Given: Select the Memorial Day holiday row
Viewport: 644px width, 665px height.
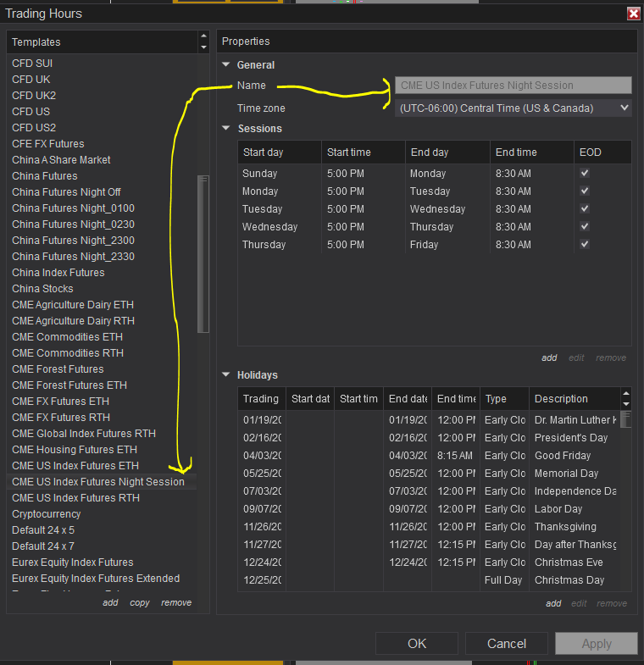Looking at the screenshot, I should (429, 474).
